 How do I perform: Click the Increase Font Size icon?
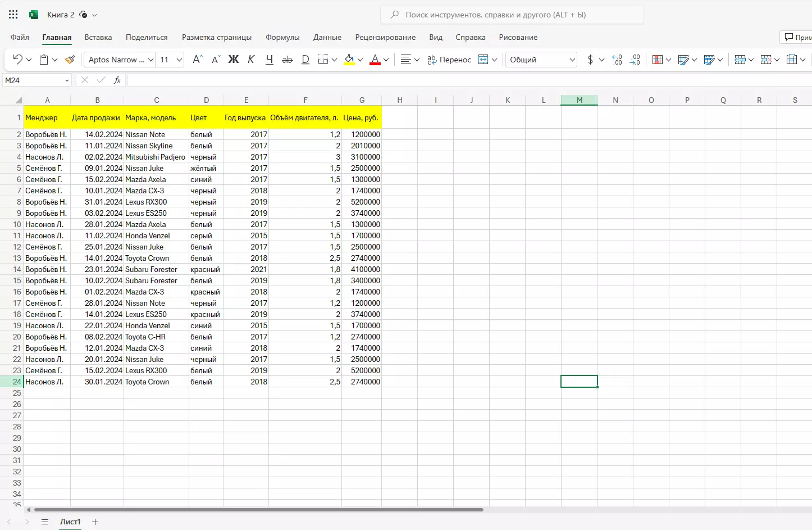[x=197, y=60]
